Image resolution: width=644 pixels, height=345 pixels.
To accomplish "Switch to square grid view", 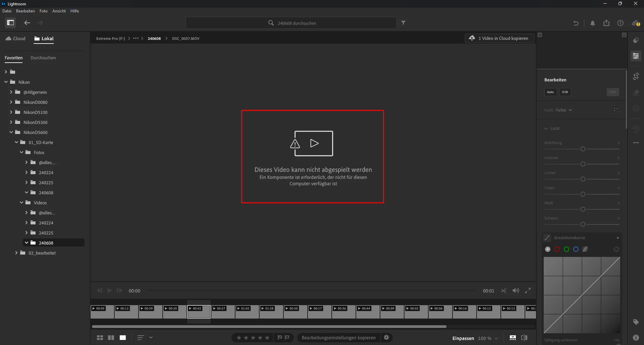I will click(x=111, y=338).
